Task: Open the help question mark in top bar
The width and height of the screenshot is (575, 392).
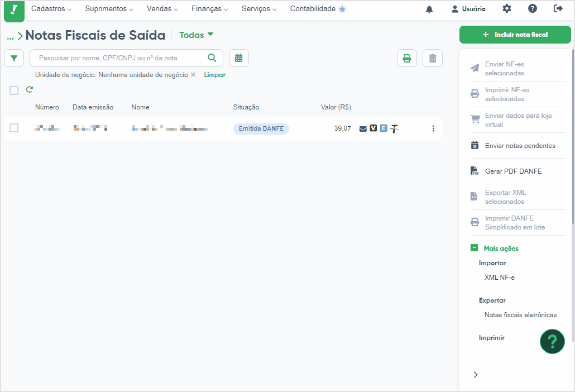Action: pyautogui.click(x=533, y=8)
